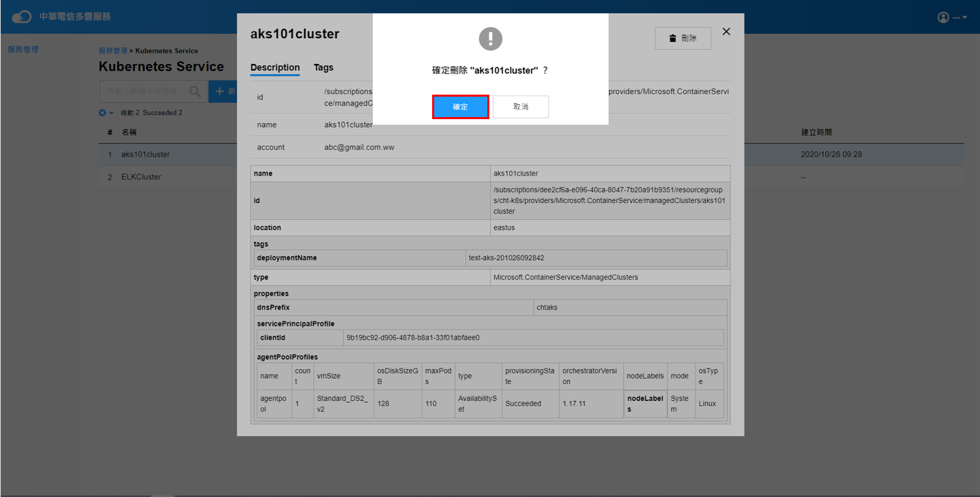
Task: Open 服務管理 in the left sidebar
Action: pyautogui.click(x=23, y=49)
